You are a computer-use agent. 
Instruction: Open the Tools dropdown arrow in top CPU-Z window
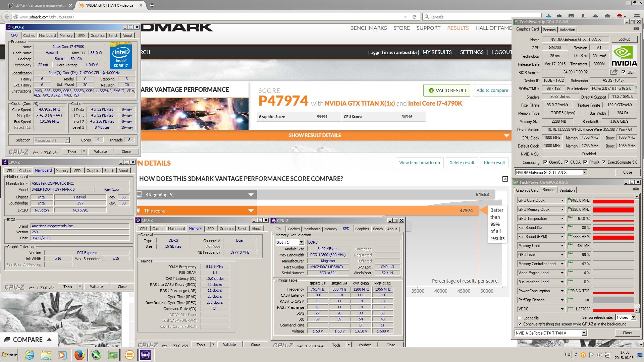click(84, 152)
